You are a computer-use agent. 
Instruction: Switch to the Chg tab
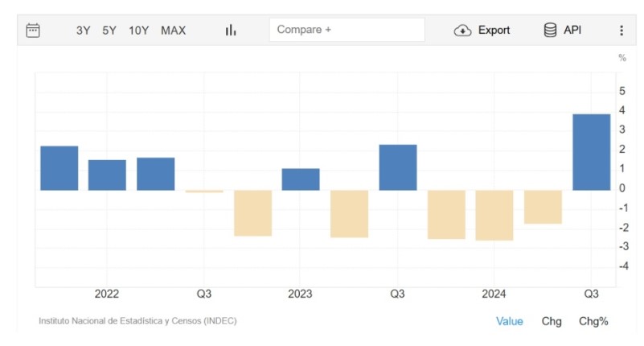point(552,321)
